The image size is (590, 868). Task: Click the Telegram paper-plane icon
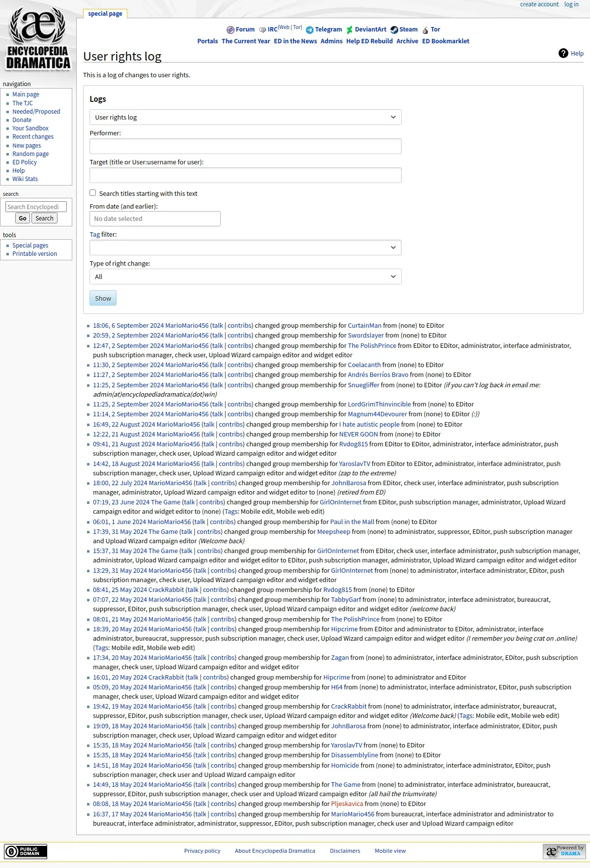coord(310,30)
